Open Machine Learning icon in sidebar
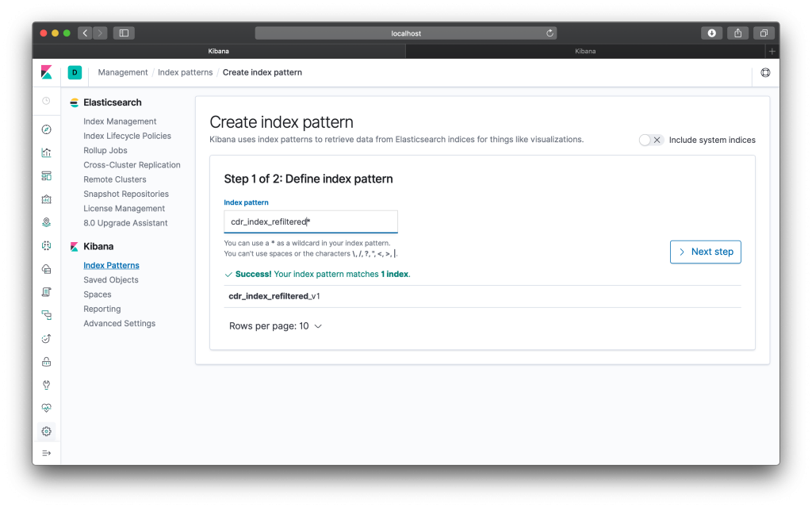This screenshot has width=812, height=508. [x=47, y=246]
